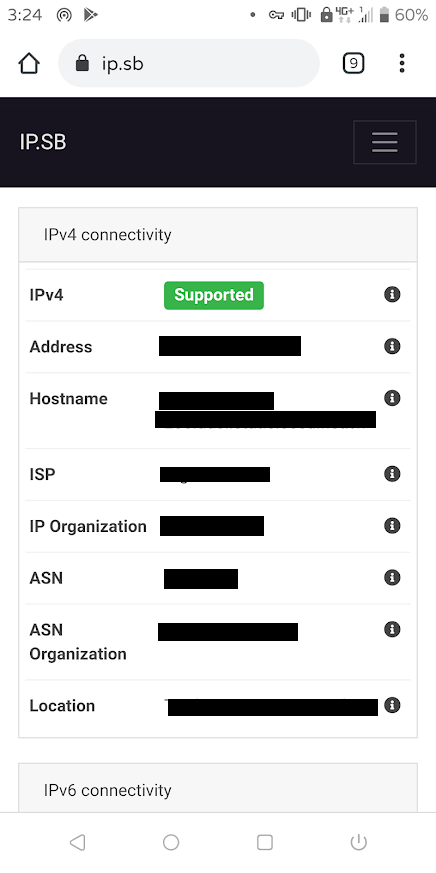Open the tab switcher showing 9 tabs

pyautogui.click(x=353, y=63)
